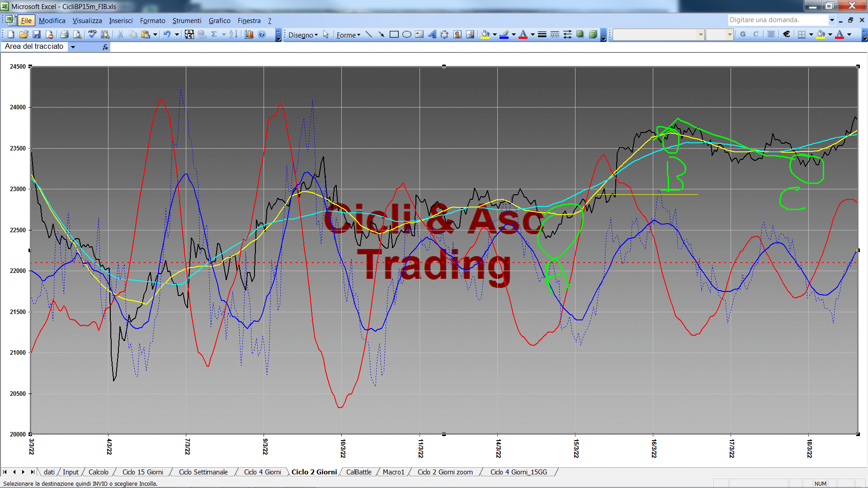Click the Open file folder icon
Viewport: 868px width, 488px height.
click(x=24, y=34)
